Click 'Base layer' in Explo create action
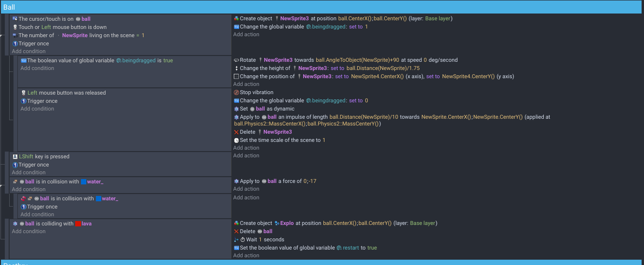 click(x=422, y=223)
